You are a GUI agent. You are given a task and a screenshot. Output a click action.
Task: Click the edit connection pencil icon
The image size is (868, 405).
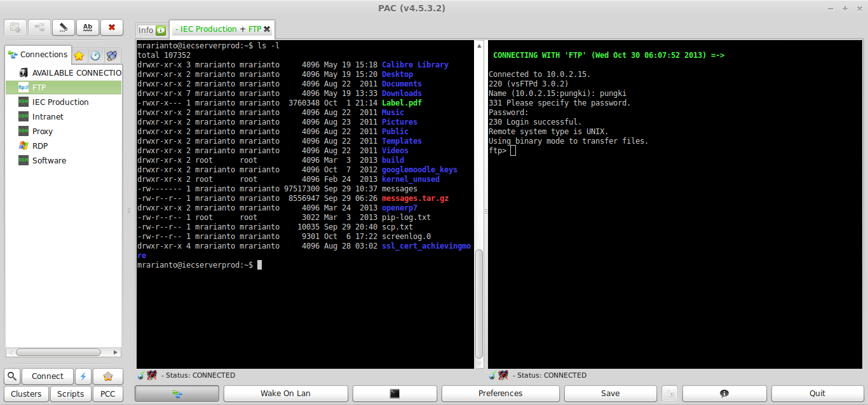point(63,27)
